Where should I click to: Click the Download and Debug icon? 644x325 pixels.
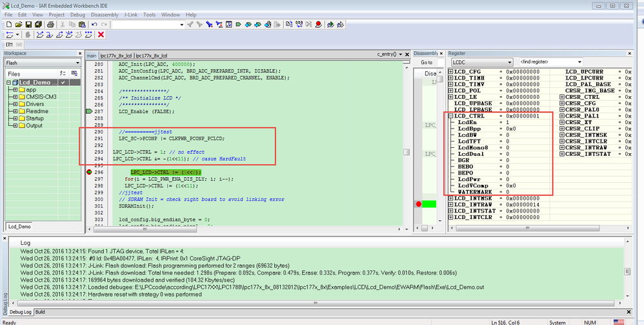(330, 25)
